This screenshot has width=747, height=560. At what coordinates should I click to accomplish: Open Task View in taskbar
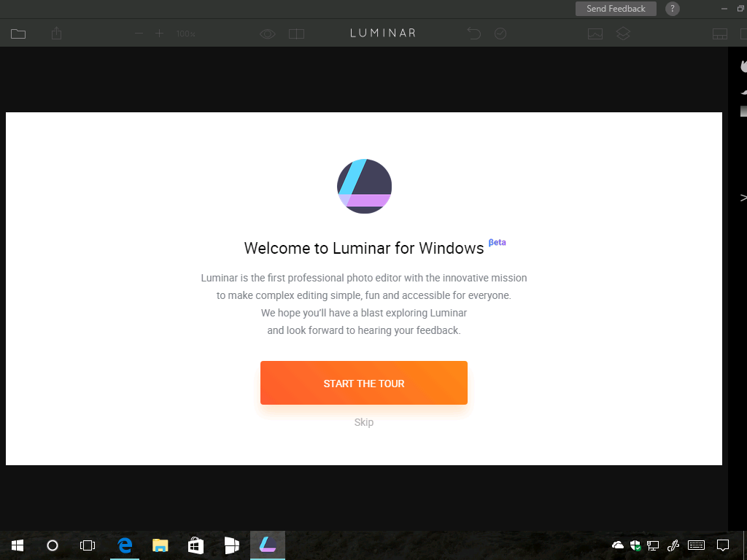(x=88, y=545)
